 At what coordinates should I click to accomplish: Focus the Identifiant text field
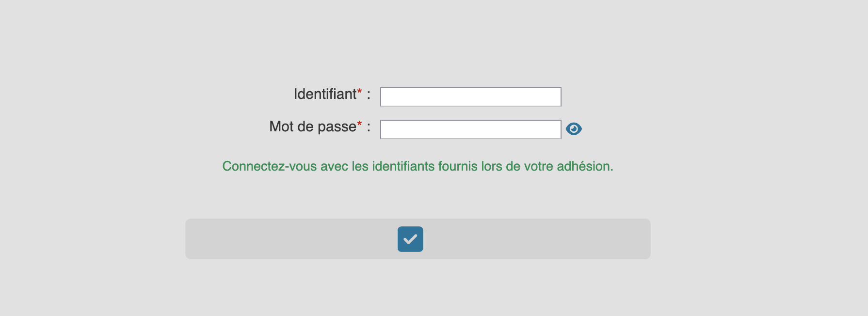tap(471, 97)
